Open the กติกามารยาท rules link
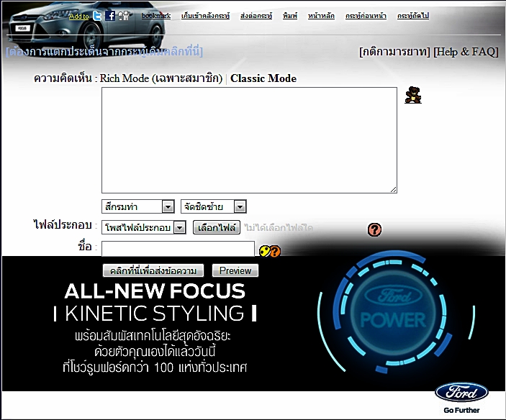Image resolution: width=506 pixels, height=420 pixels. point(394,52)
